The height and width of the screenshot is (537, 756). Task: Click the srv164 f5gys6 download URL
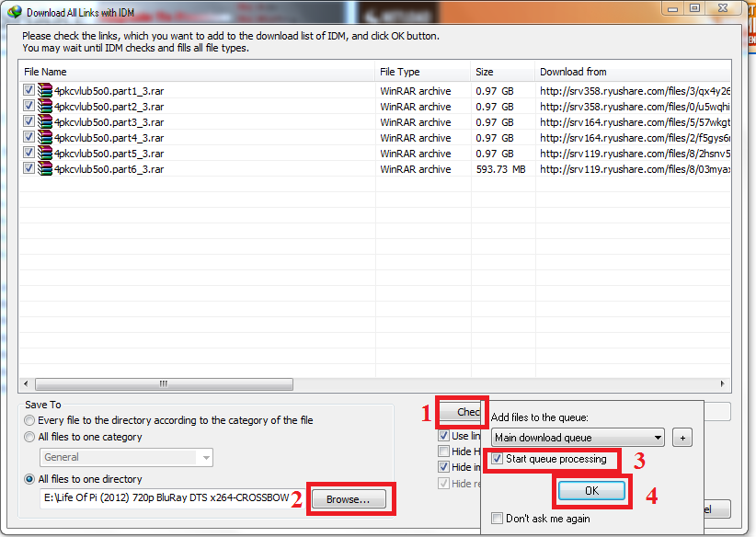coord(635,138)
